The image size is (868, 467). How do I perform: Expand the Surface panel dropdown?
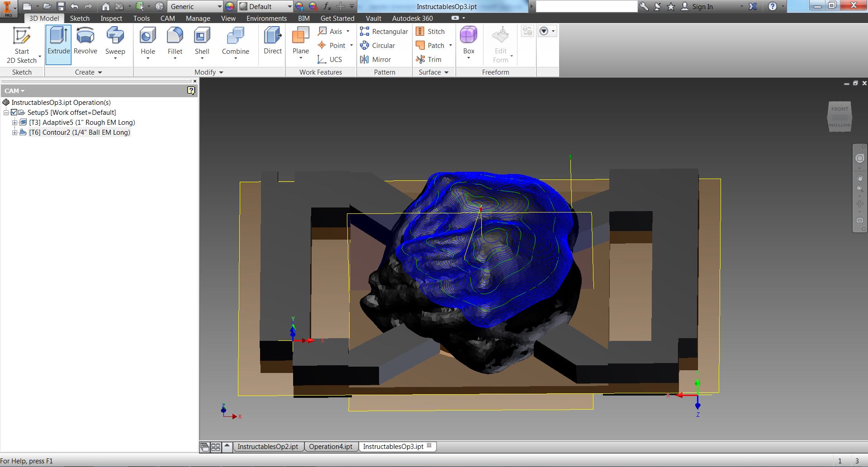pyautogui.click(x=433, y=72)
